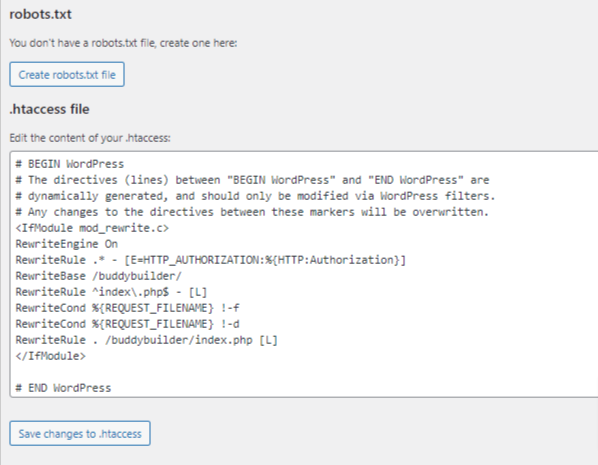The image size is (598, 465).
Task: Click the RewriteCond line ending with !-f
Action: point(127,308)
